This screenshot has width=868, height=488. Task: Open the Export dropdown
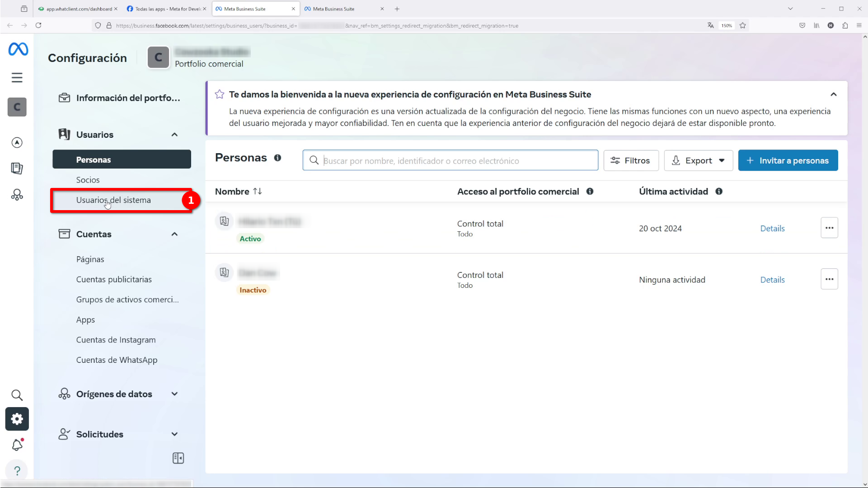coord(699,160)
